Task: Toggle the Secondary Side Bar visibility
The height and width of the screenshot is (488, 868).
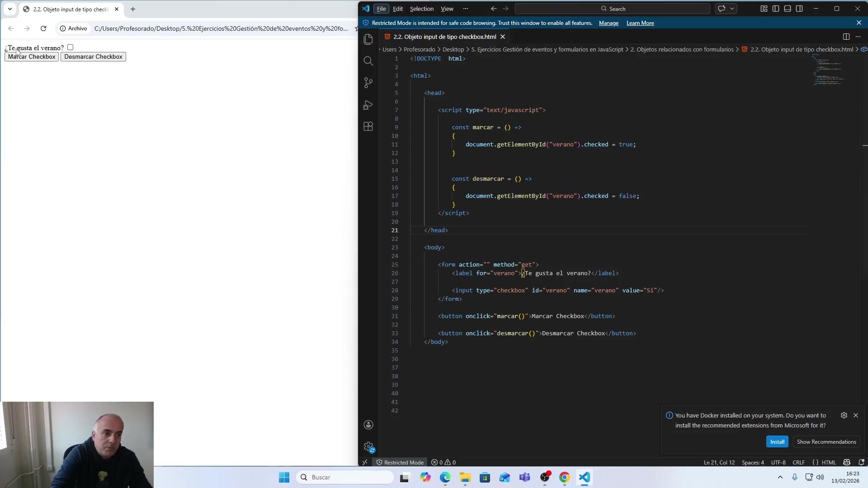Action: (799, 9)
